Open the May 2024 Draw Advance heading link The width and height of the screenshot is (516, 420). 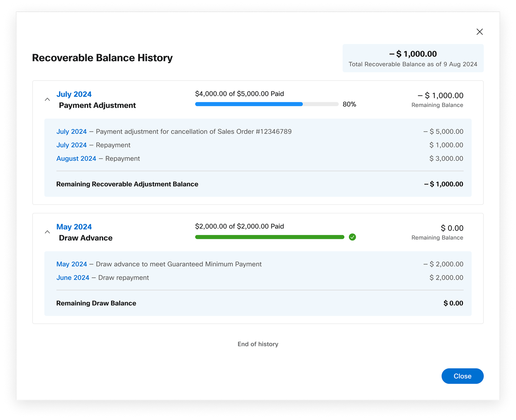74,227
